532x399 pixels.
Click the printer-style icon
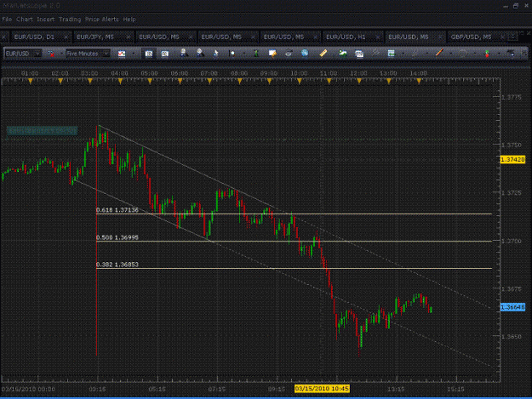coord(359,54)
